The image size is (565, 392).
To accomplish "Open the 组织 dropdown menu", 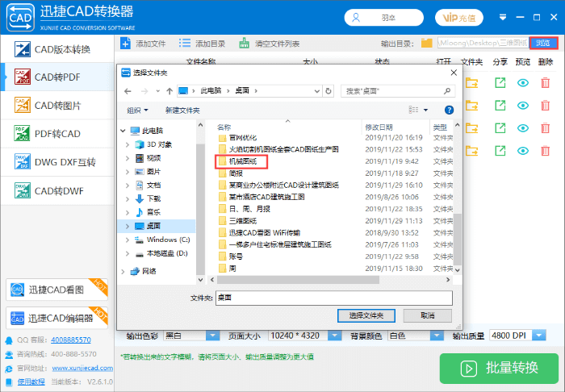I will coord(137,111).
